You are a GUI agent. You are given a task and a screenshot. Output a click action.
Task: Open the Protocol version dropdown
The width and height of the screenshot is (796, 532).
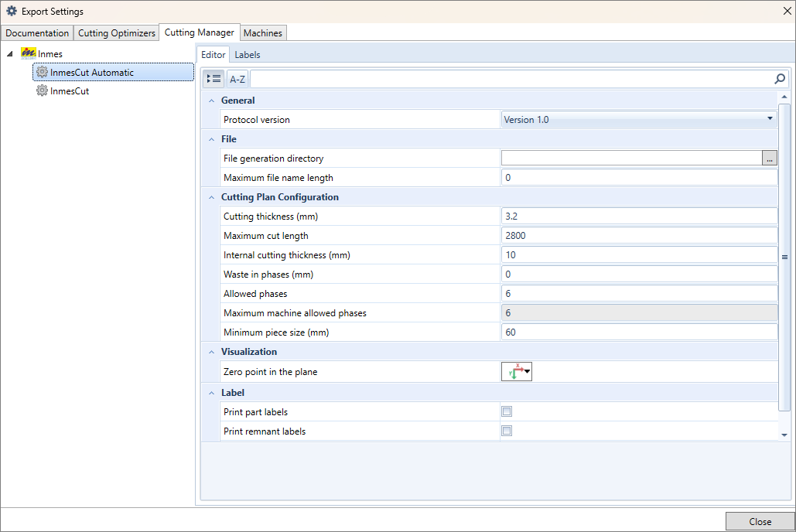639,119
